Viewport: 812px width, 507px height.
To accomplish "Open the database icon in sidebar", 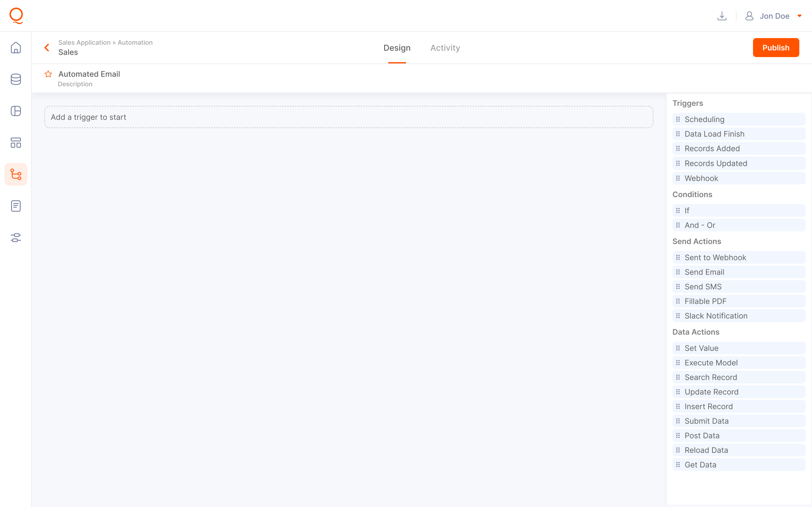I will tap(16, 79).
